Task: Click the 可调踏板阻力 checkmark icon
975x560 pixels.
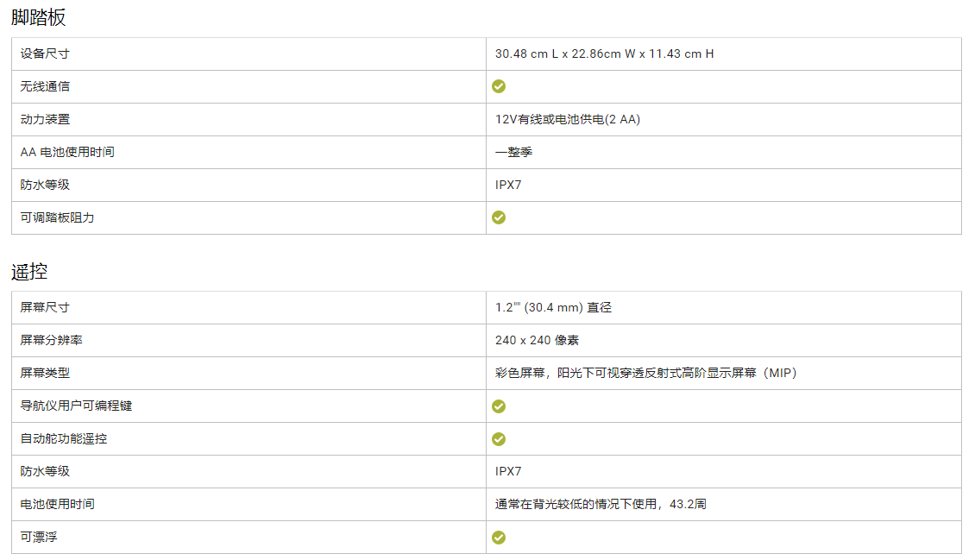Action: 499,217
